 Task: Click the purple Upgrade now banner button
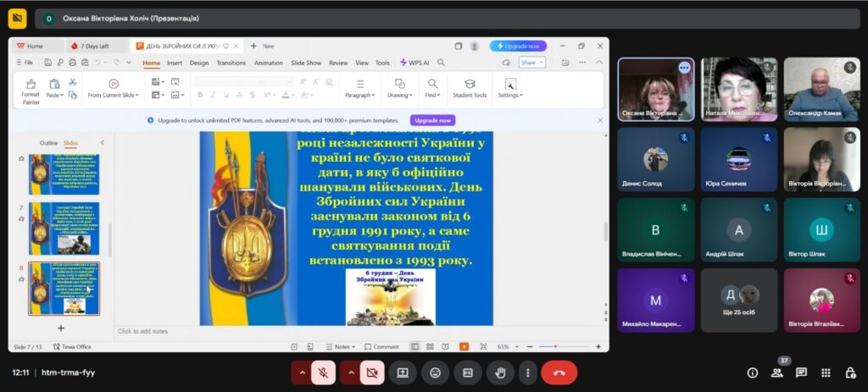[x=432, y=120]
